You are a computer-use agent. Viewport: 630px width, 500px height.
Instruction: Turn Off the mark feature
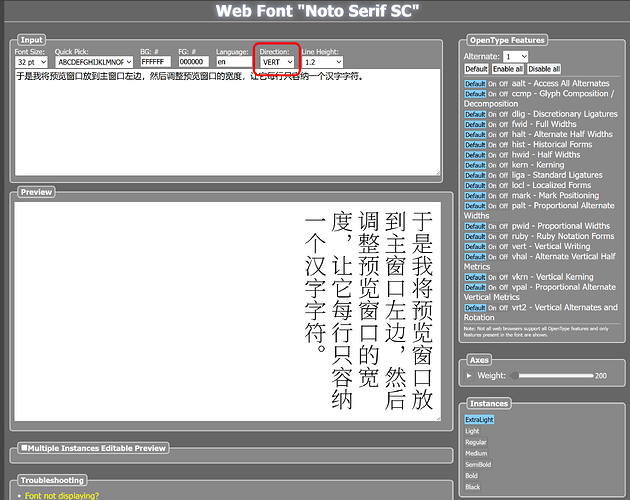[504, 196]
